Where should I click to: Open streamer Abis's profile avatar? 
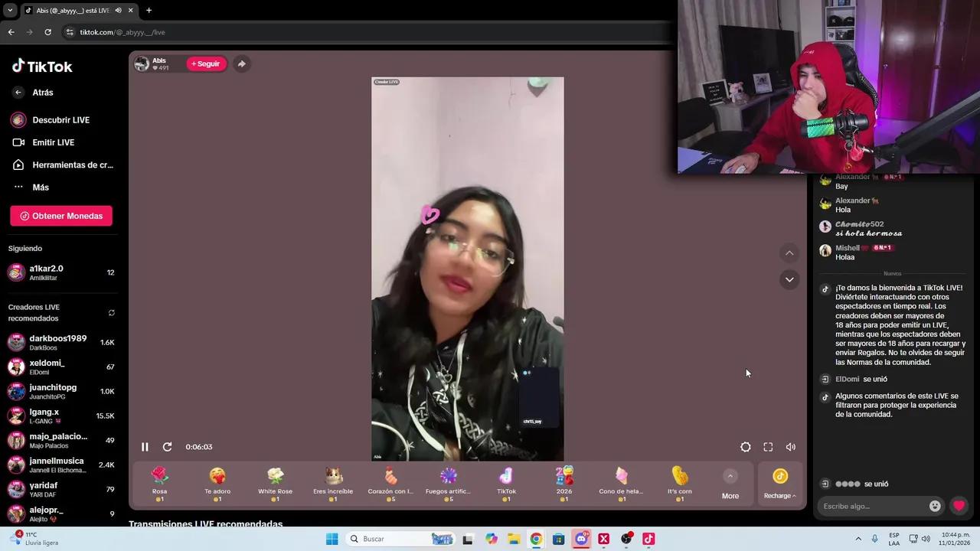click(142, 64)
